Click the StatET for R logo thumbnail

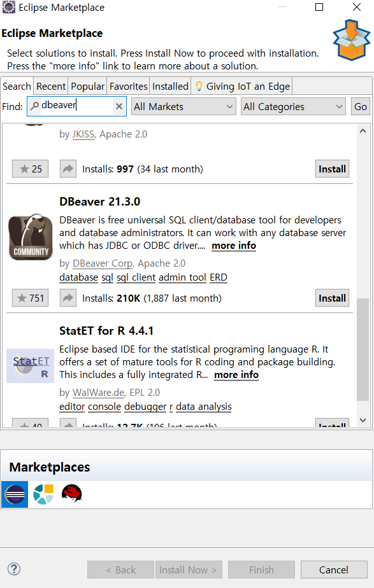click(x=31, y=366)
